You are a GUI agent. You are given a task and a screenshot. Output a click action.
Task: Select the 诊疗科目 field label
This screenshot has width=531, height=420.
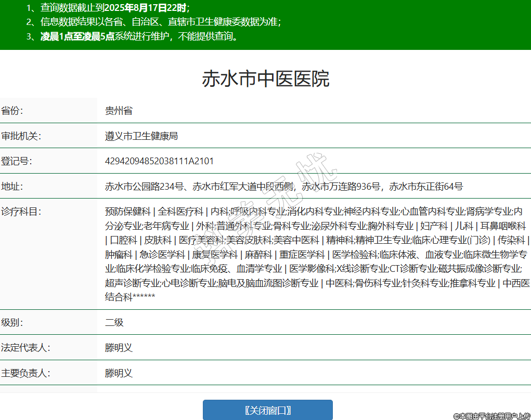point(21,212)
